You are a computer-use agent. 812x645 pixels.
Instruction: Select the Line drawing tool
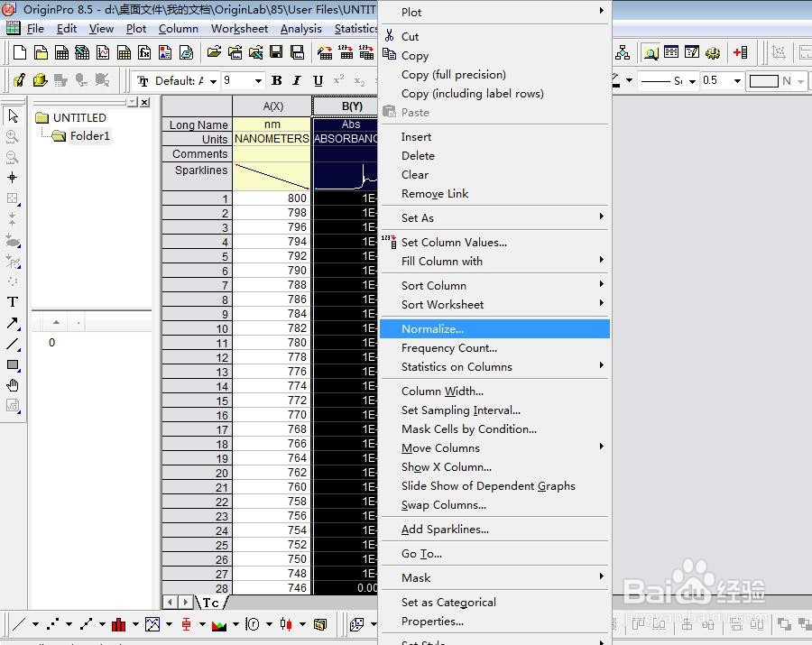pos(13,344)
